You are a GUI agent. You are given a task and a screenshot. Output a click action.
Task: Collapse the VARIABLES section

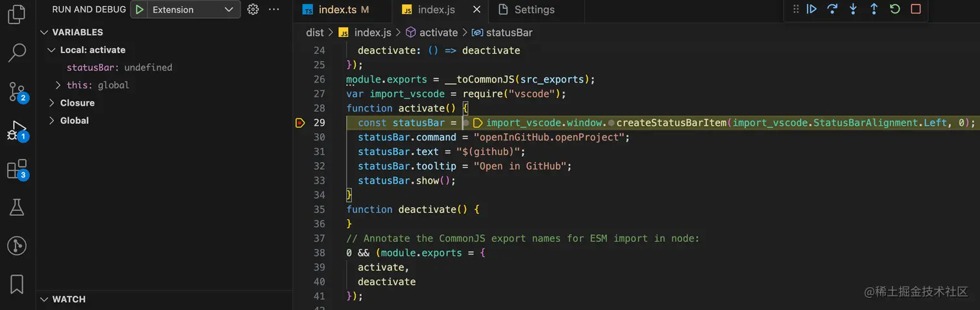[45, 32]
